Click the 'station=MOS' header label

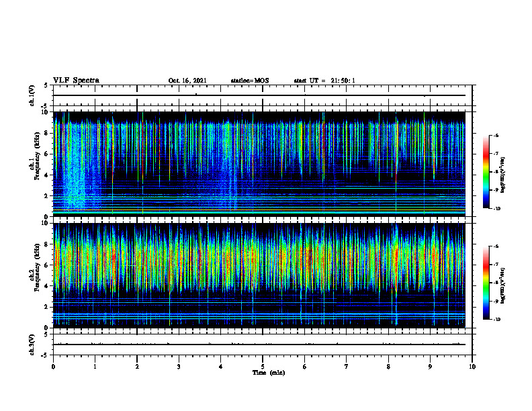point(250,81)
